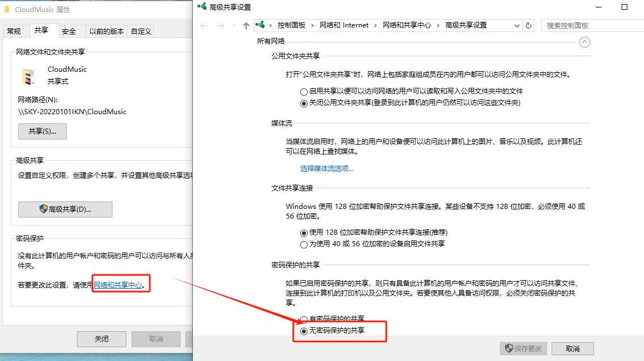Switch to the 安全 tab
Screen dimensions: 644x361
pyautogui.click(x=69, y=32)
